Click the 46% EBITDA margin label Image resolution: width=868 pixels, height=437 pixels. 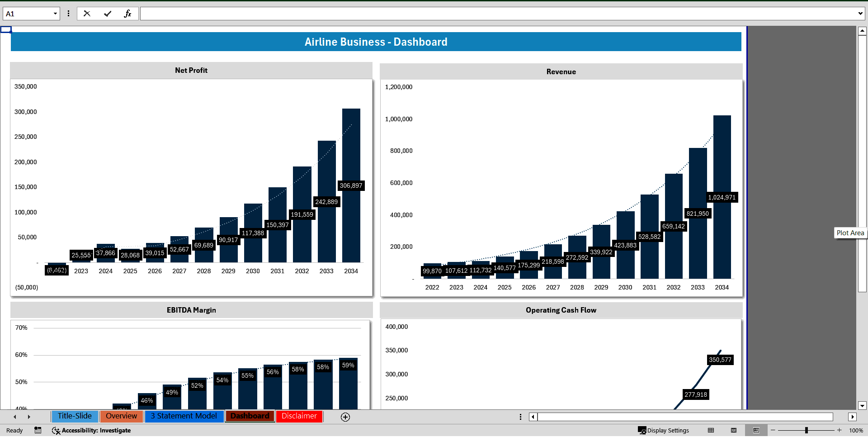(146, 400)
